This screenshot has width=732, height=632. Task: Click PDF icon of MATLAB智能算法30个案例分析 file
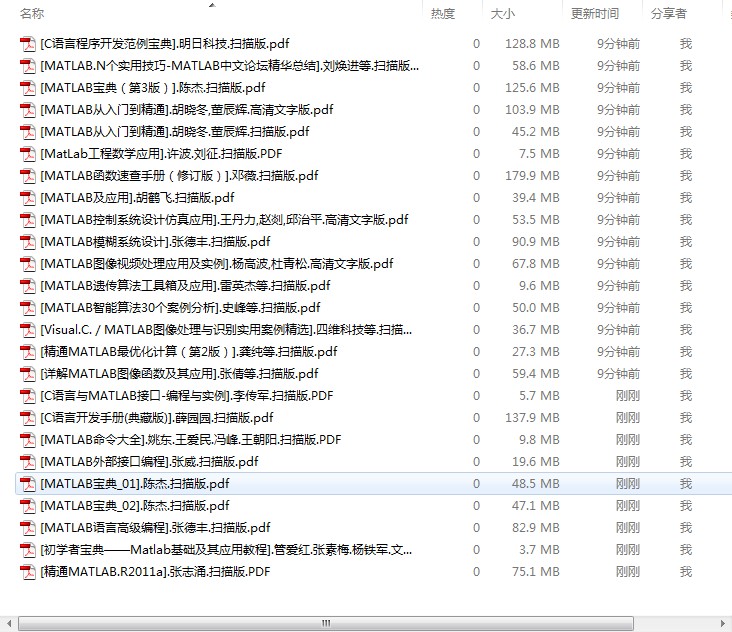point(28,308)
